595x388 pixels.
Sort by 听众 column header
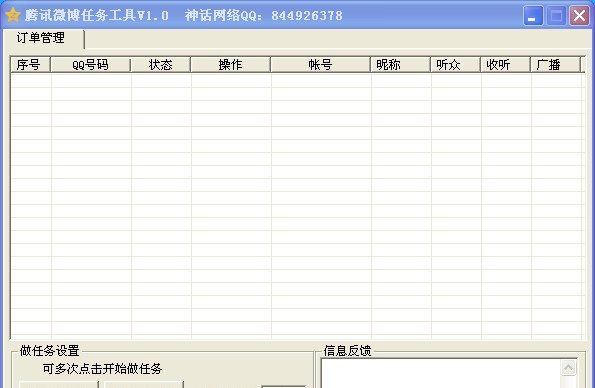(455, 65)
